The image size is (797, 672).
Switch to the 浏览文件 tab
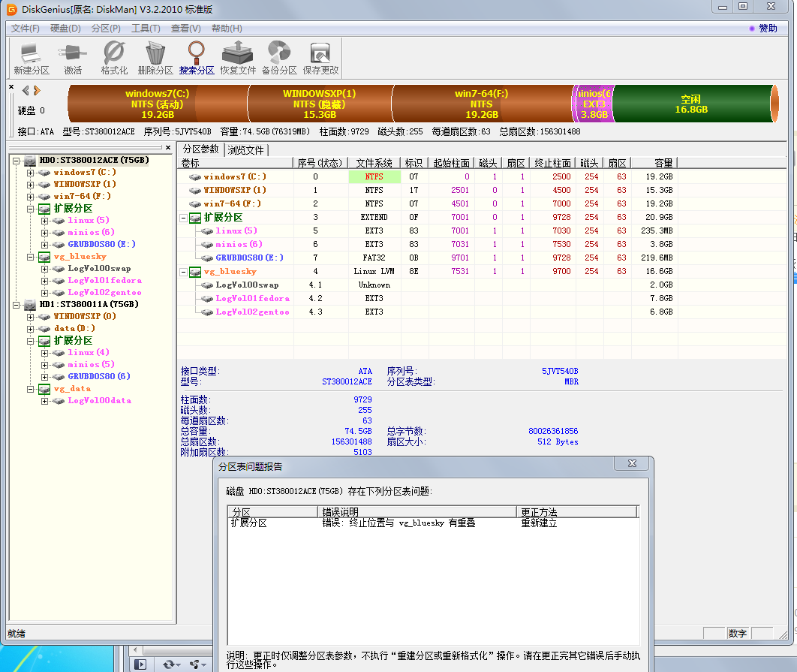coord(245,150)
